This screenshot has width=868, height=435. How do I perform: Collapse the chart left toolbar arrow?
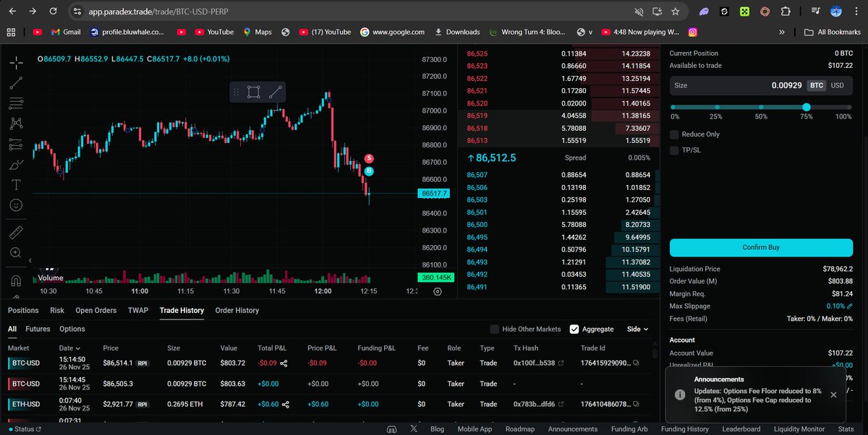pyautogui.click(x=30, y=260)
